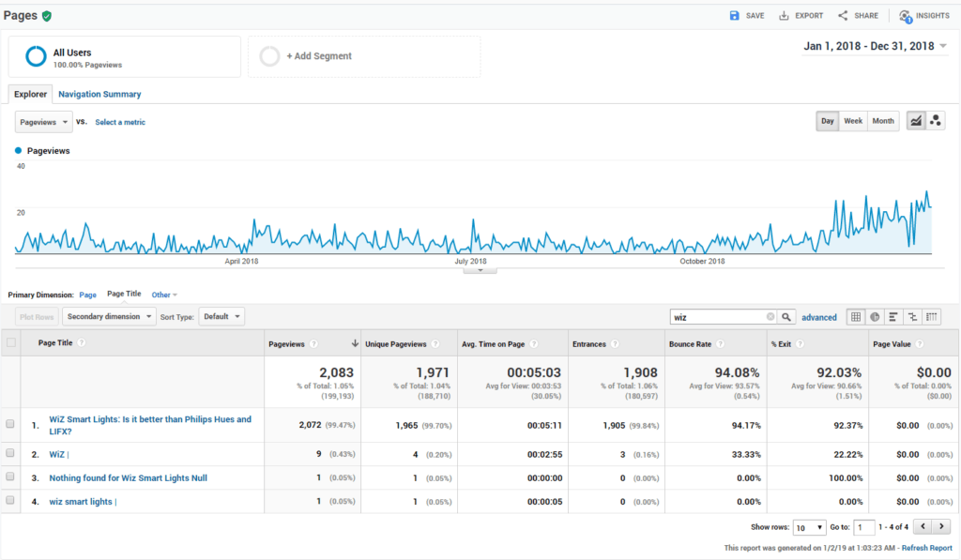Check the box for 'wiz smart lights |' row
961x560 pixels.
click(x=9, y=500)
